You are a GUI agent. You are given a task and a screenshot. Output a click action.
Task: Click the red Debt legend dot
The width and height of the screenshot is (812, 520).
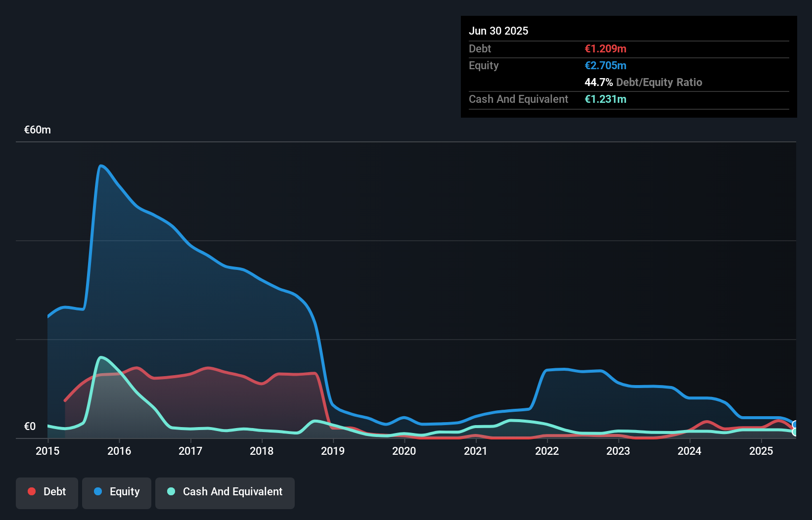(32, 491)
